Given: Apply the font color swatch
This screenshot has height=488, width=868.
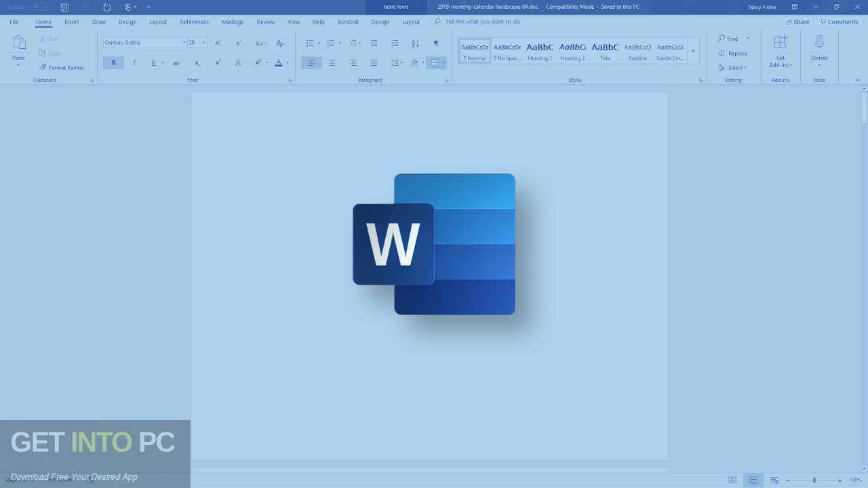Looking at the screenshot, I should pyautogui.click(x=279, y=62).
